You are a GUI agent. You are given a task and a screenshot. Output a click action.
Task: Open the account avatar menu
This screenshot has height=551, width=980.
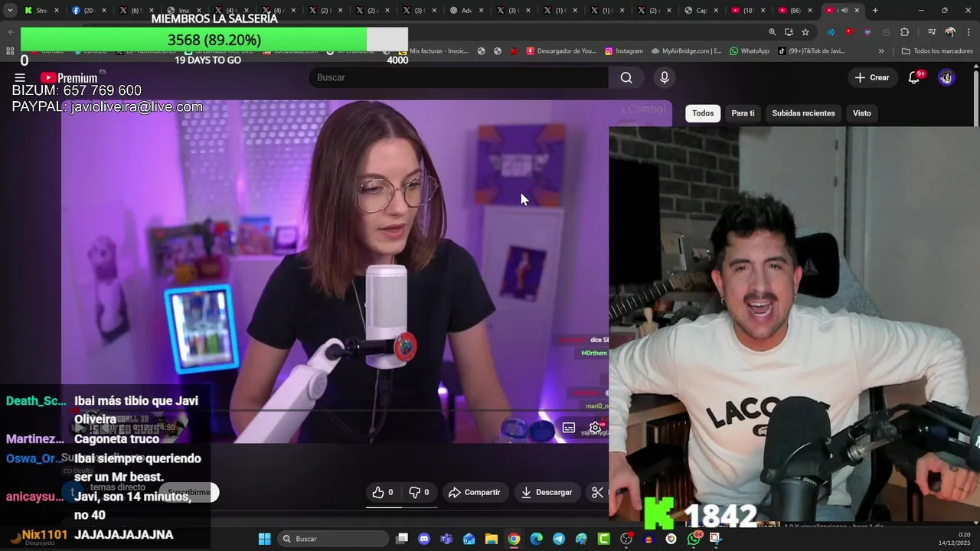click(946, 77)
